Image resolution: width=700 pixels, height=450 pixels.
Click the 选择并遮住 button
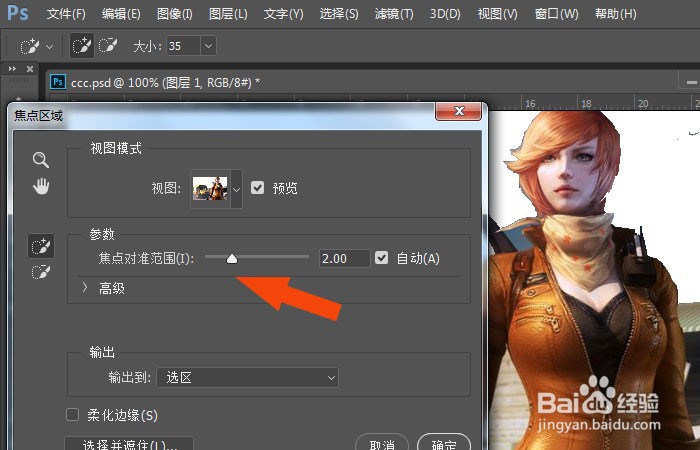pos(129,444)
